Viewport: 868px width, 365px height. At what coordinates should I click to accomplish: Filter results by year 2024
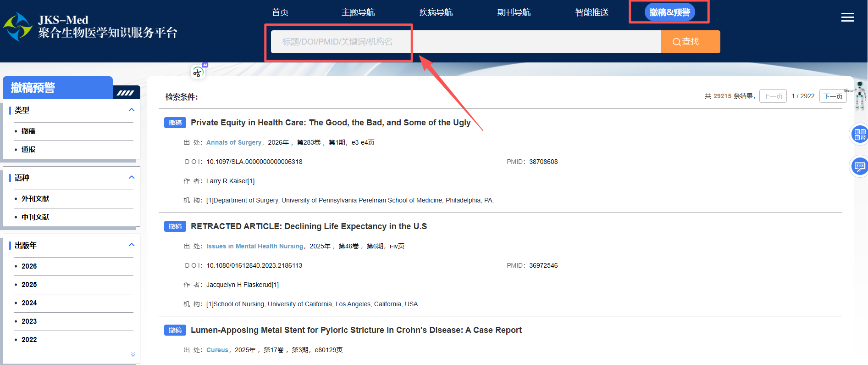29,303
